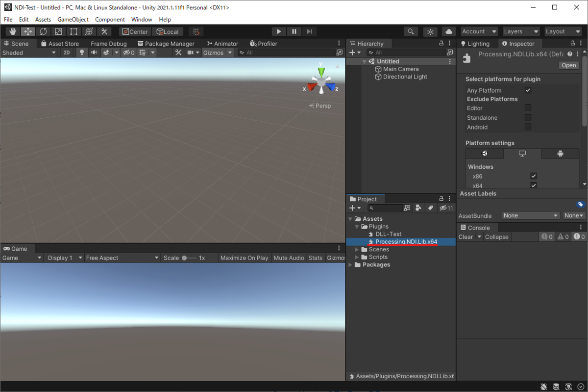
Task: Open the Account dropdown
Action: coord(479,31)
